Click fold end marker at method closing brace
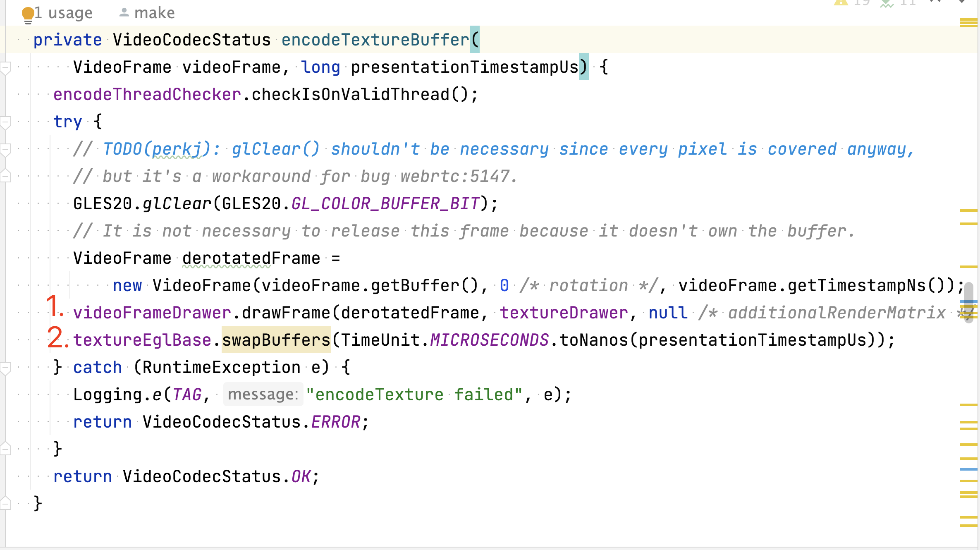 click(5, 503)
